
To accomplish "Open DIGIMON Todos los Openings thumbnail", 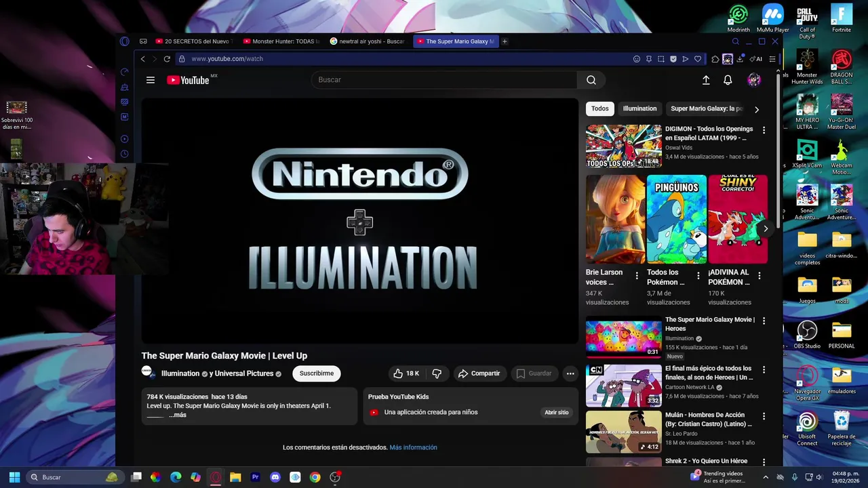I will [624, 146].
